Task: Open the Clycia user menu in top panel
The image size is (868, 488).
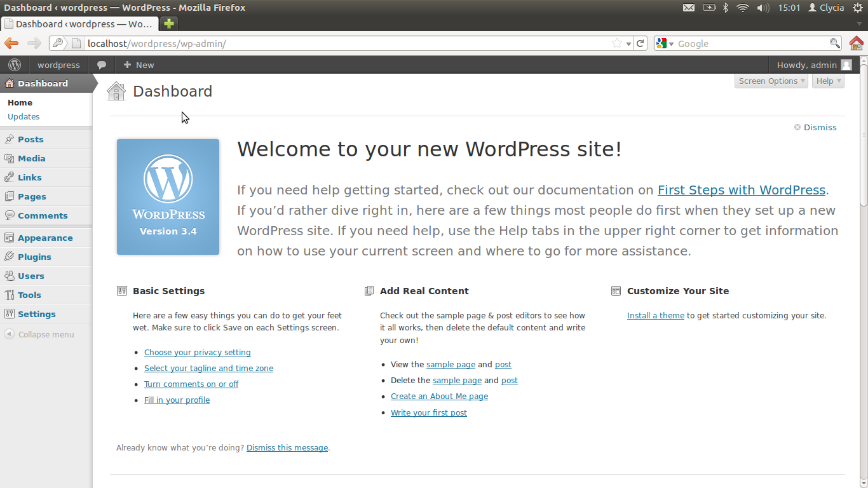Action: click(826, 8)
